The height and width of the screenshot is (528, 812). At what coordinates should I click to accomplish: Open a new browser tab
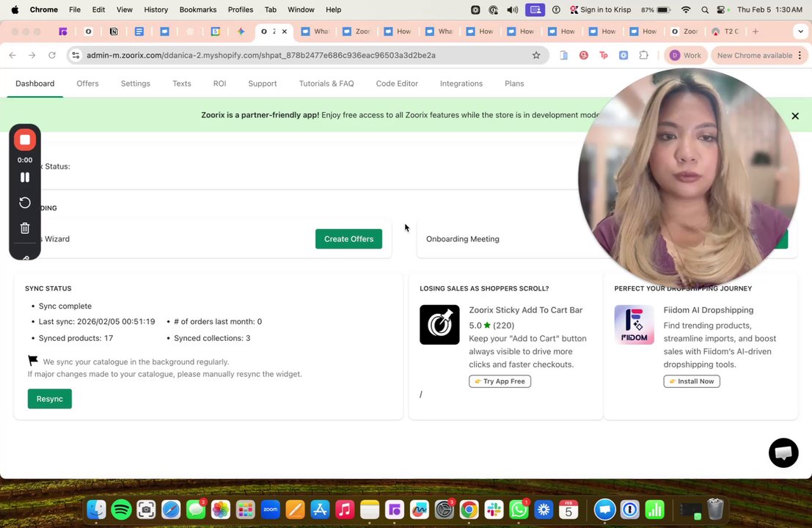point(756,32)
